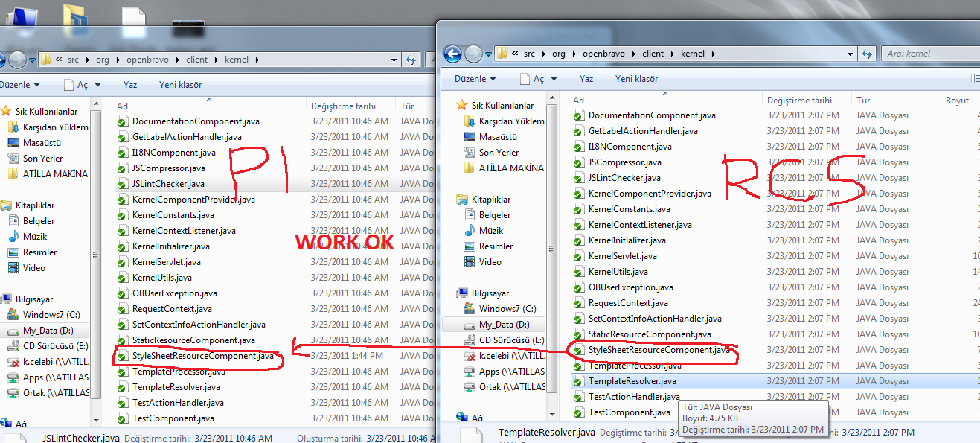The image size is (980, 443).
Task: Open the Apps network drive in the right window's sidebar
Action: [504, 371]
